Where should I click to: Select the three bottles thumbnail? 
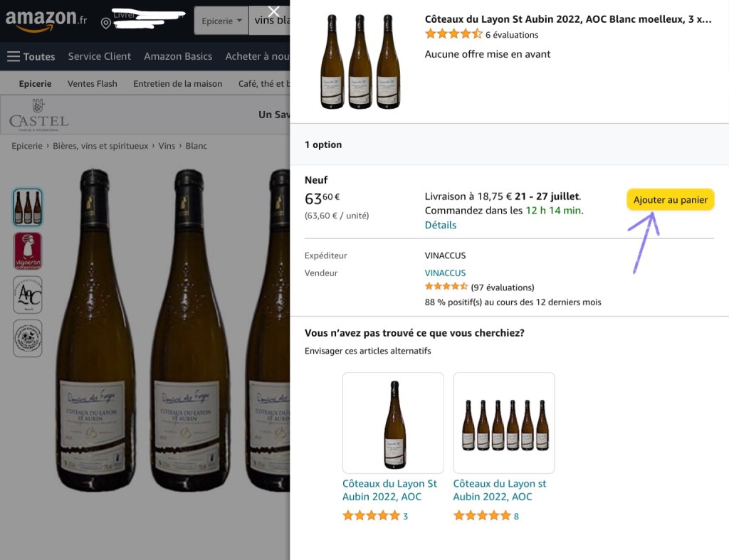tap(28, 207)
